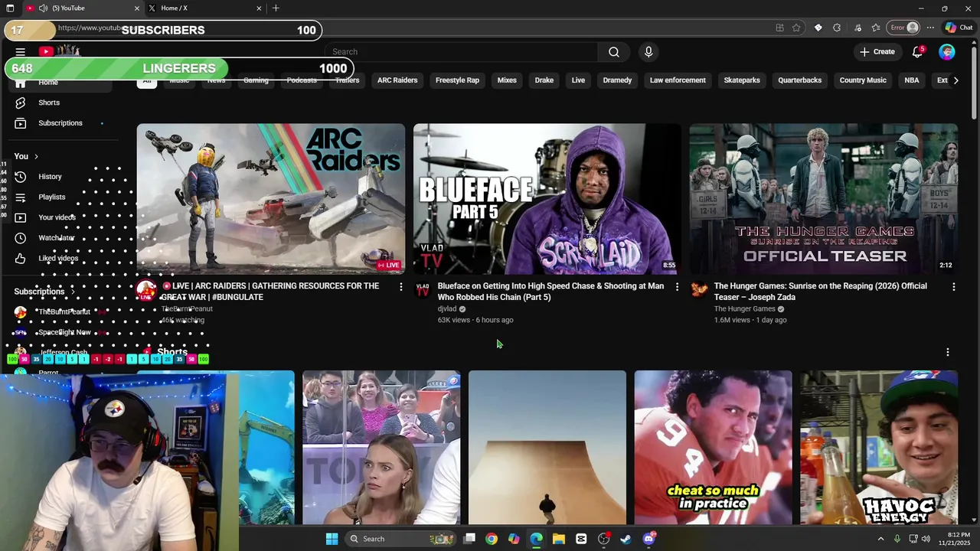Open the Havoc Energy short thumbnail

pos(879,448)
